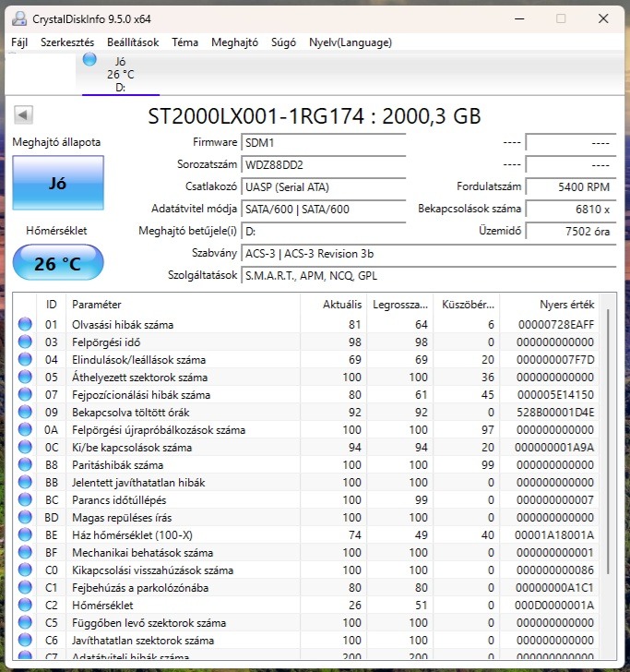
Task: Click the status orb for Kikapcsolási visszahúzások száma
Action: click(25, 570)
